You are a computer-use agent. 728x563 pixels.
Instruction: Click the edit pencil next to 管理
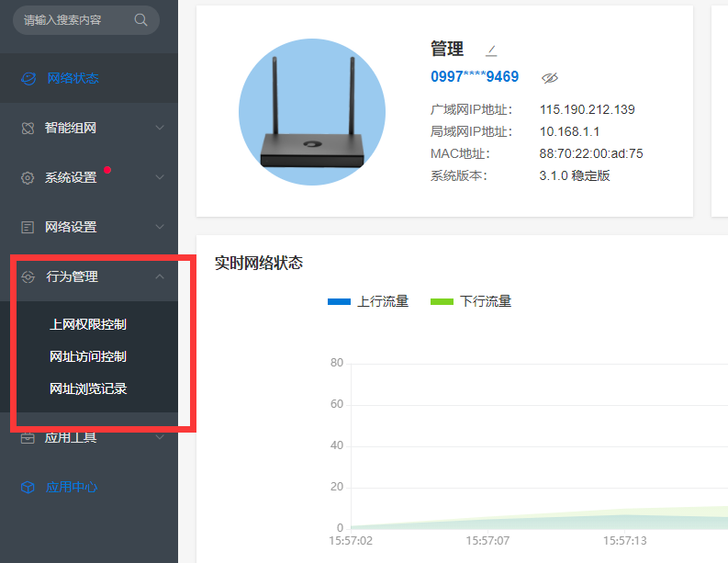490,50
